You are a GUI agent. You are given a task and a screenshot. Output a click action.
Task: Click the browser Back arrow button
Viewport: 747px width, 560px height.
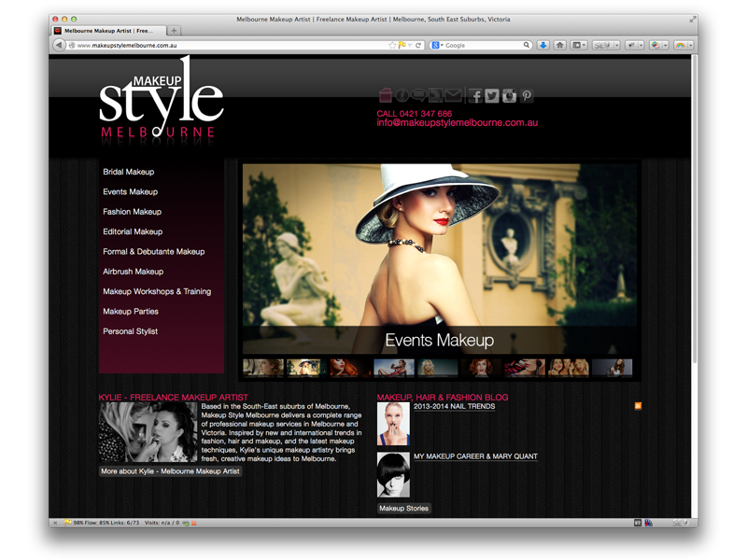pyautogui.click(x=59, y=45)
